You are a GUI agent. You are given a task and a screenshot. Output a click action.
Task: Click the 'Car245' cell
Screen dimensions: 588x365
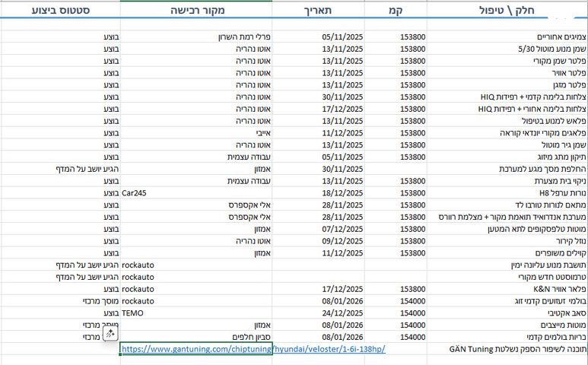click(x=134, y=193)
